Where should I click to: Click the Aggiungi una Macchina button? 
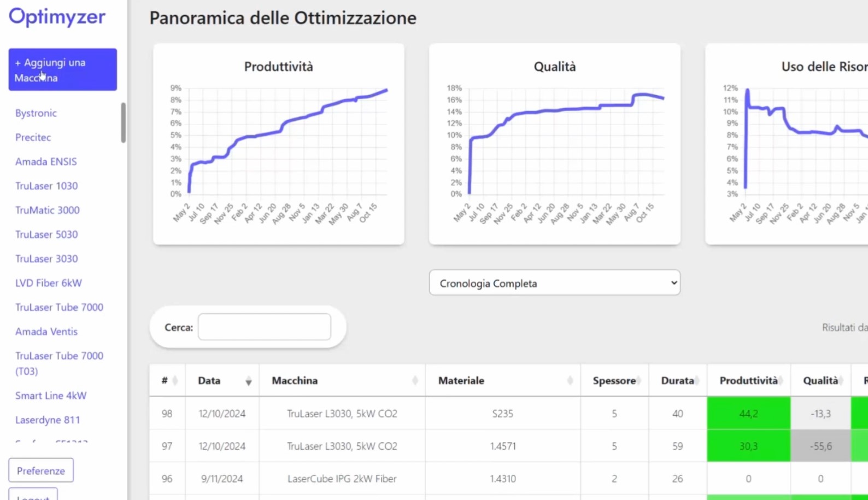[x=62, y=69]
